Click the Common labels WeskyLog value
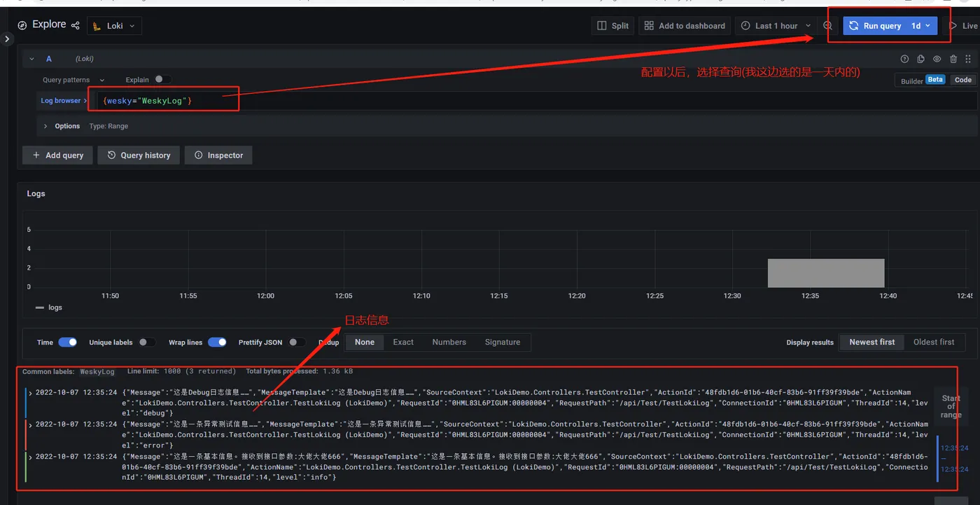The height and width of the screenshot is (505, 980). [97, 371]
